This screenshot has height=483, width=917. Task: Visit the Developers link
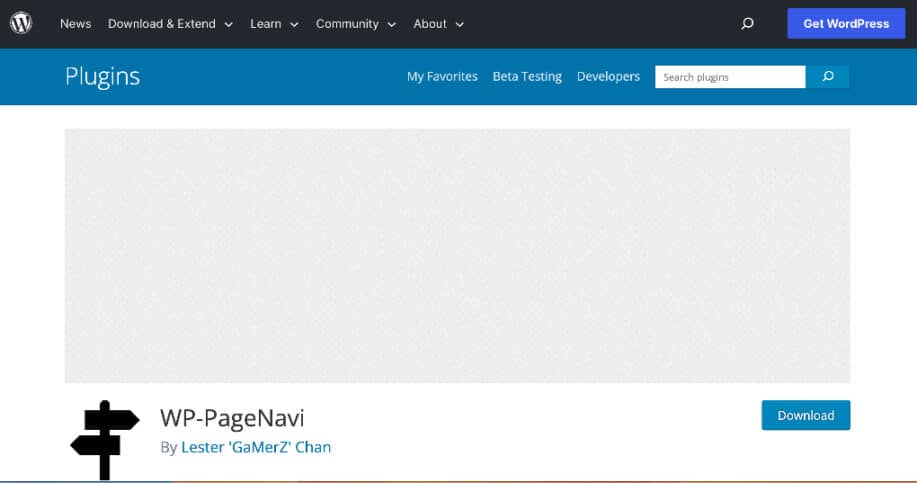[608, 77]
